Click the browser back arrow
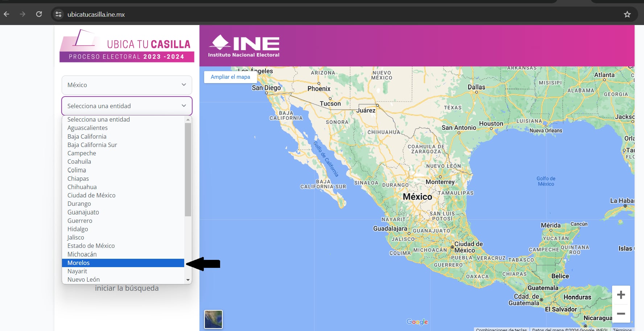The image size is (644, 331). coord(7,14)
